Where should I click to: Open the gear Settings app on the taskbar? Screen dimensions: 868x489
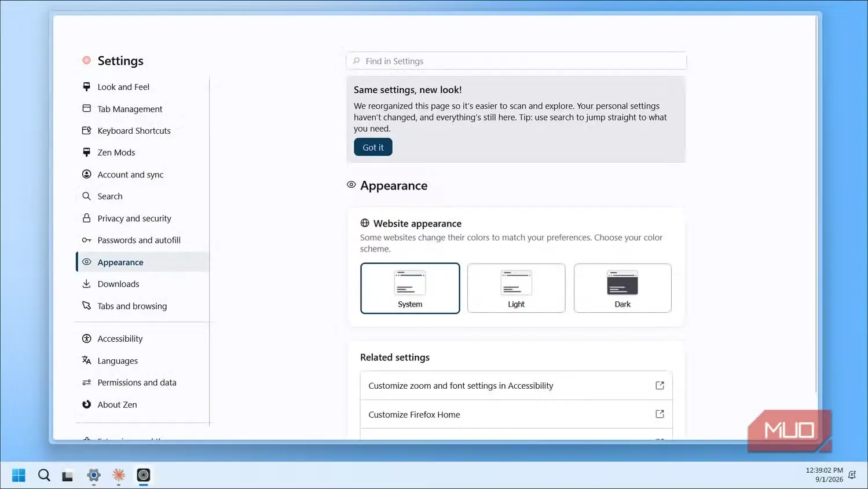pyautogui.click(x=94, y=475)
